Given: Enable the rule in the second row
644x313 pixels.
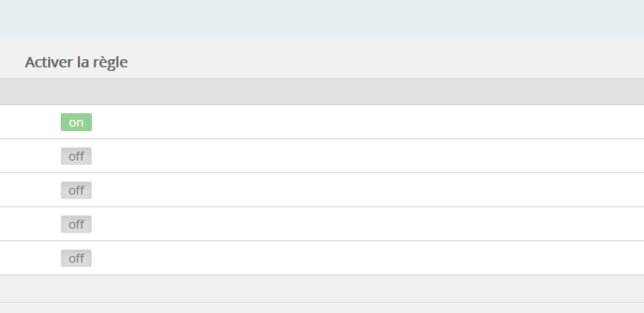Looking at the screenshot, I should coord(76,156).
